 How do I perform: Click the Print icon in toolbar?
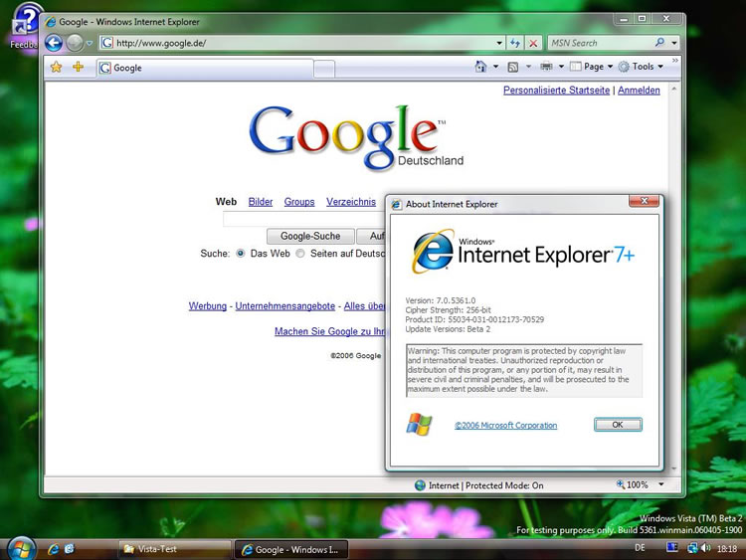tap(546, 66)
